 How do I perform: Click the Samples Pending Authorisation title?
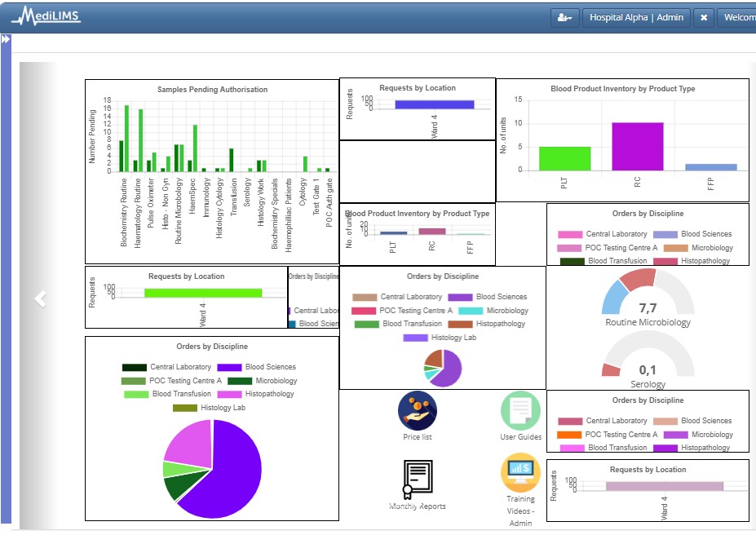(213, 90)
